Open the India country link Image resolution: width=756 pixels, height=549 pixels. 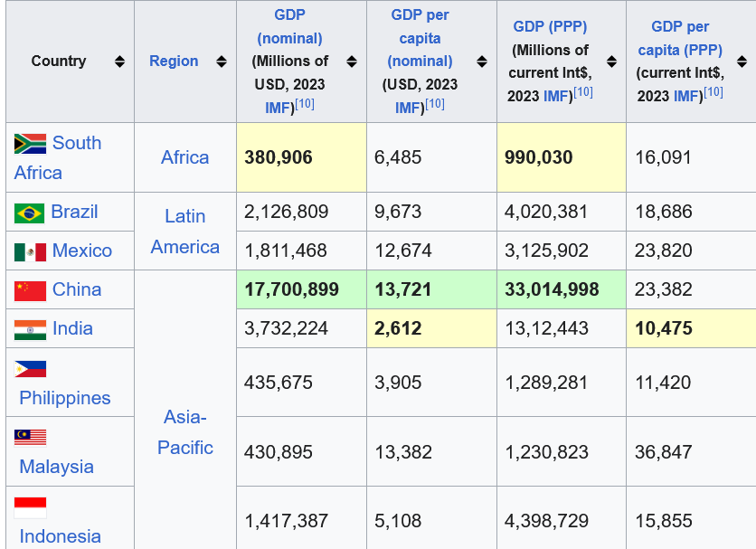point(72,328)
